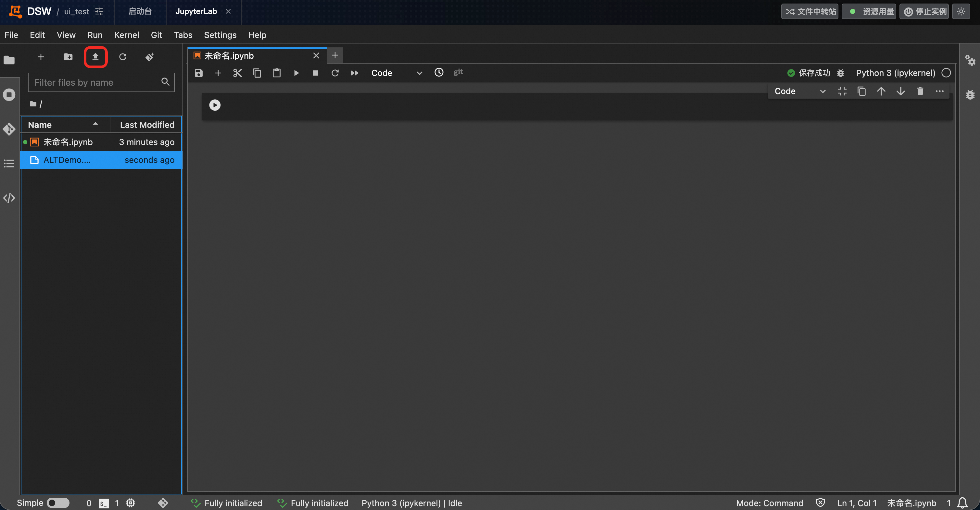Restart the kernel from notebook toolbar
980x510 pixels.
335,73
